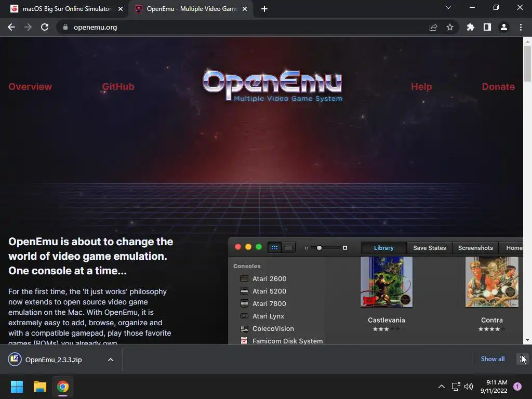Reload the openemu.org page
This screenshot has height=399, width=532.
pyautogui.click(x=45, y=27)
